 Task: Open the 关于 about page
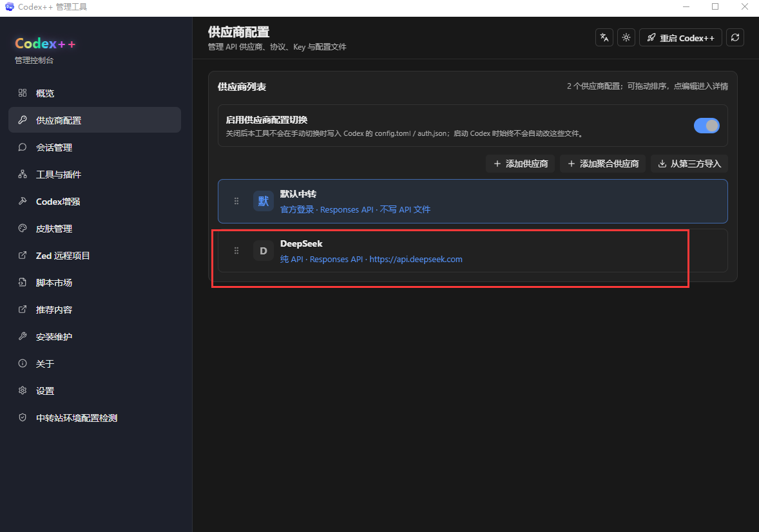pyautogui.click(x=94, y=363)
